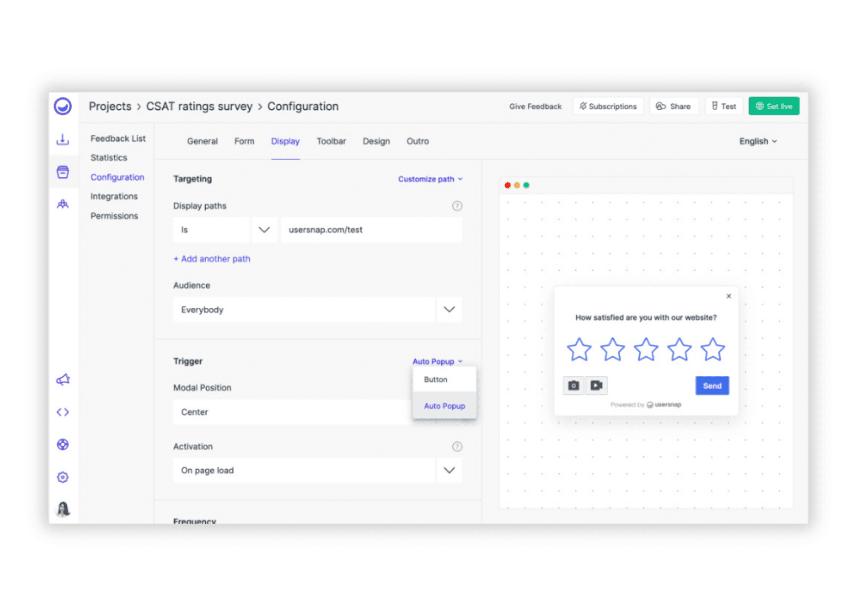Click the help icon beside Display paths
The image size is (863, 616).
(457, 206)
